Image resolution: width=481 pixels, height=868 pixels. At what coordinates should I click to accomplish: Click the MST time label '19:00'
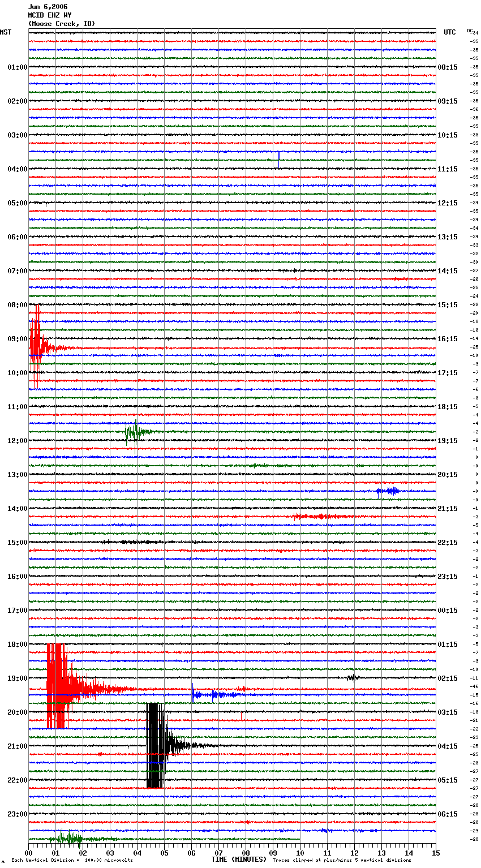click(x=18, y=678)
